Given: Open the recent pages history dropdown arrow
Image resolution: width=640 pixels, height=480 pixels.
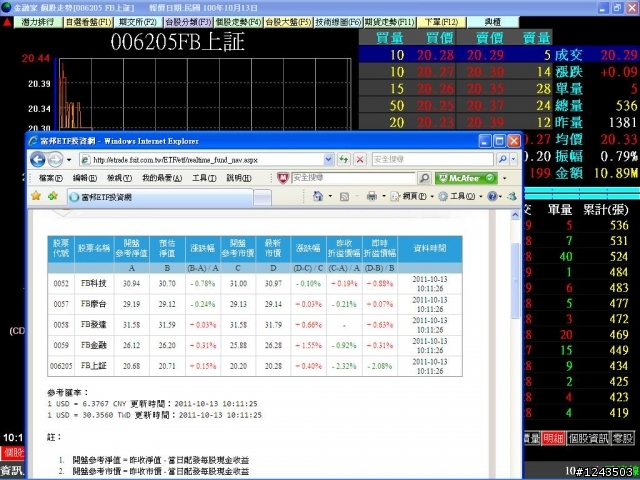Looking at the screenshot, I should 69,160.
